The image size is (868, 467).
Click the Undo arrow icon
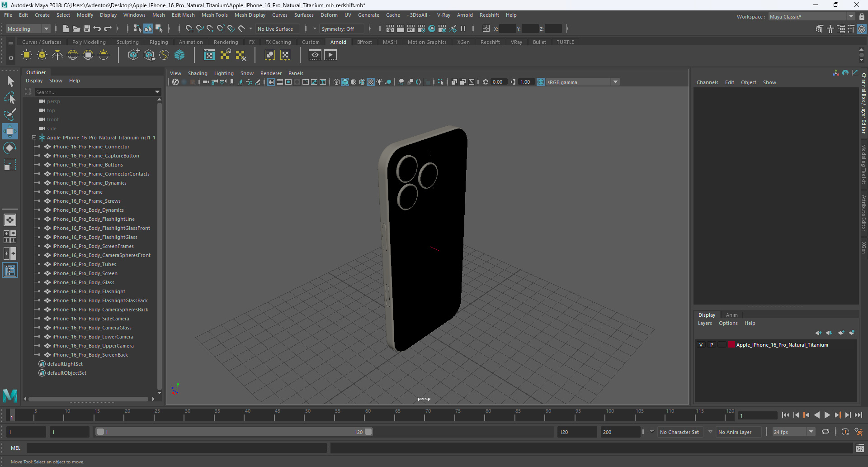click(x=97, y=29)
